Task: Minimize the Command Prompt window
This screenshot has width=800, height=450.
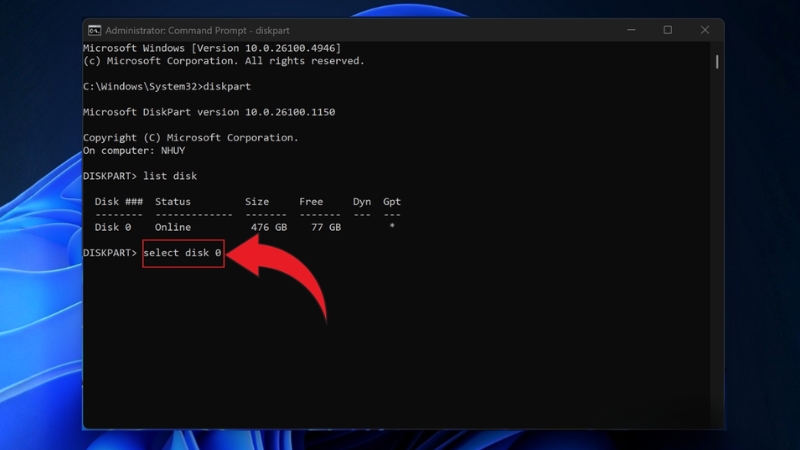Action: (630, 30)
